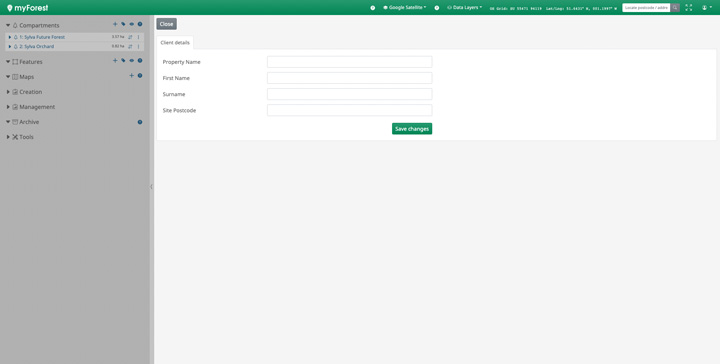Expand Sylva Future Forest compartment
Image resolution: width=720 pixels, height=364 pixels.
pos(10,37)
